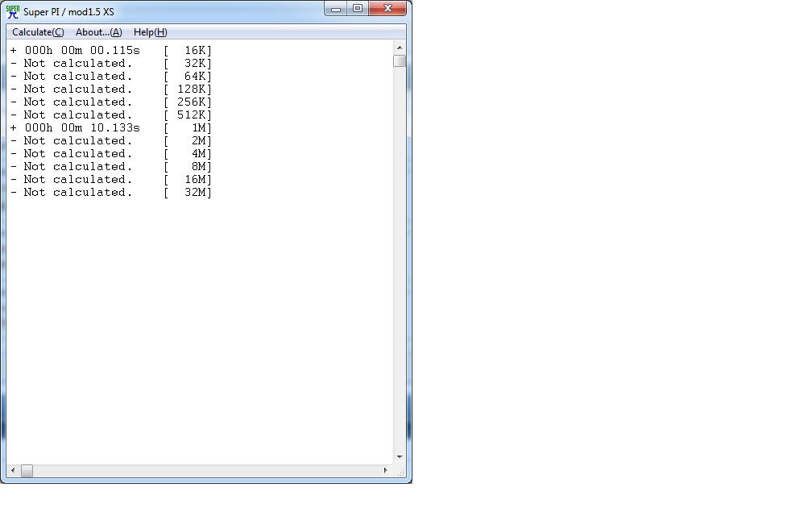The width and height of the screenshot is (812, 508).
Task: Click the Super PI / mod1.5 XS title text
Action: (x=68, y=11)
